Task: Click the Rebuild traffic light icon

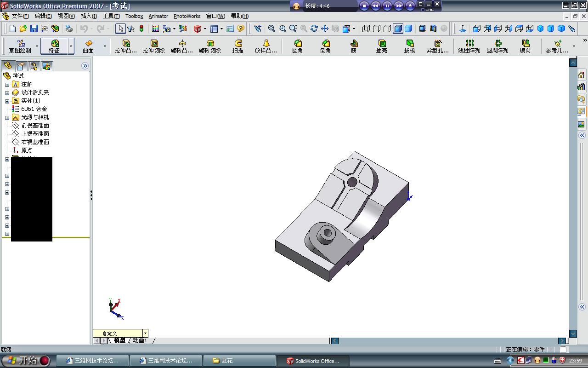Action: [141, 29]
